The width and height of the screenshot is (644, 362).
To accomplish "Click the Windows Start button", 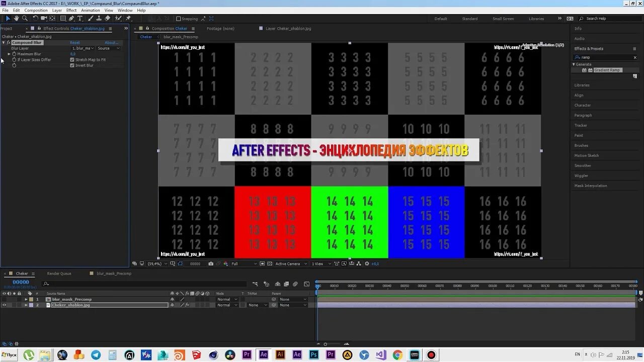I will point(9,355).
